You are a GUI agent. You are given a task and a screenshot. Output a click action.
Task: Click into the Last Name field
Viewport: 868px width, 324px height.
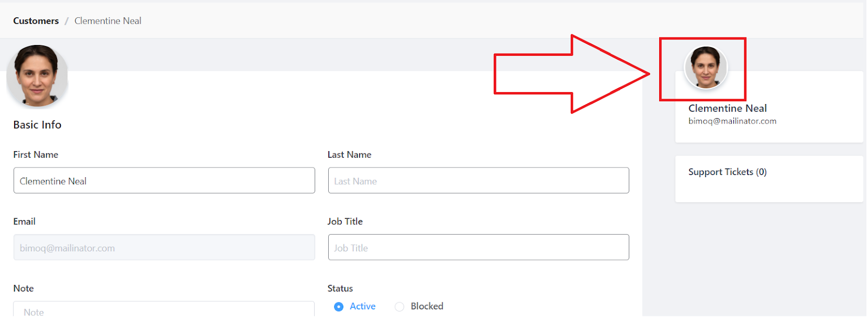click(x=478, y=180)
